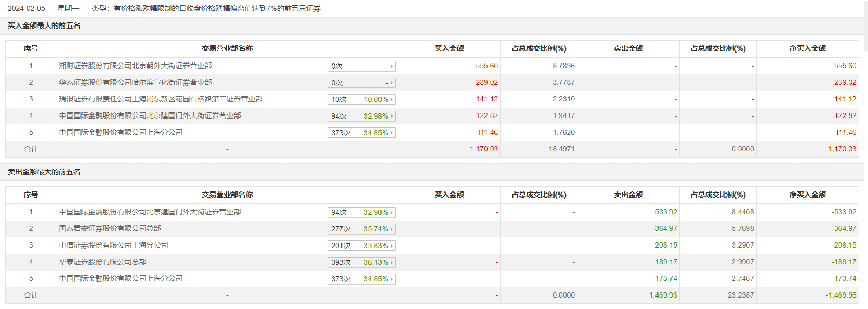Open 华泰证券哈尔滨宣化街证券营业部 link
Viewport: 868px width, 309px height.
(135, 82)
